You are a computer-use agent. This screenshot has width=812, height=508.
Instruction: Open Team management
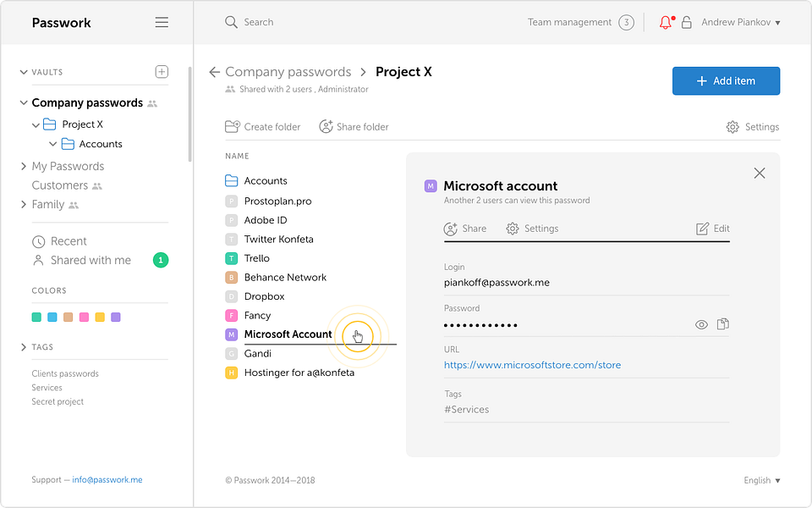coord(569,22)
